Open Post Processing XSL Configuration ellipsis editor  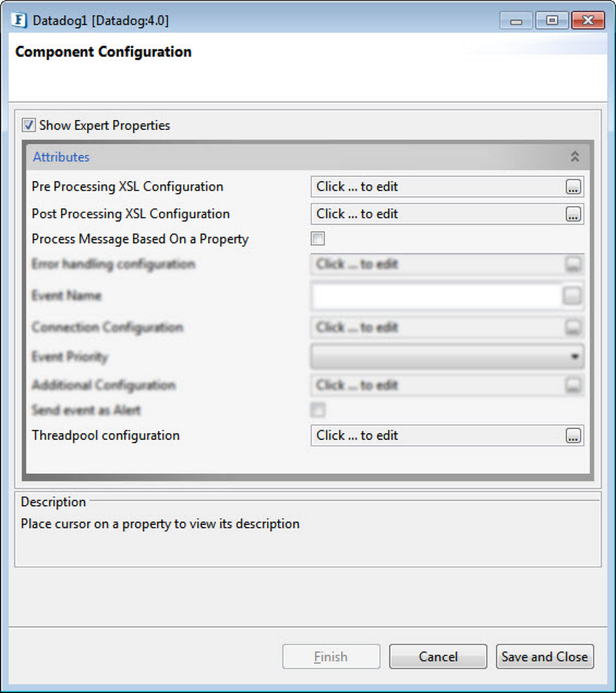573,214
